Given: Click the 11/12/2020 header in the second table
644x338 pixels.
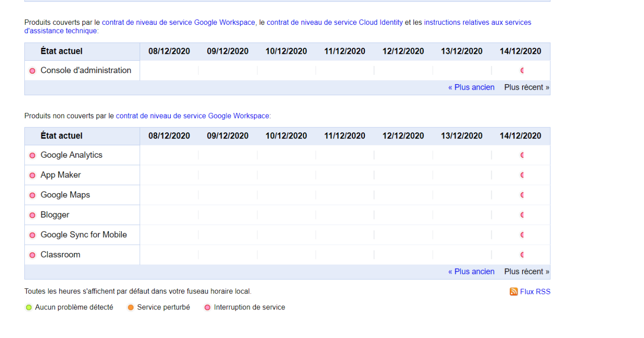Looking at the screenshot, I should coord(345,136).
